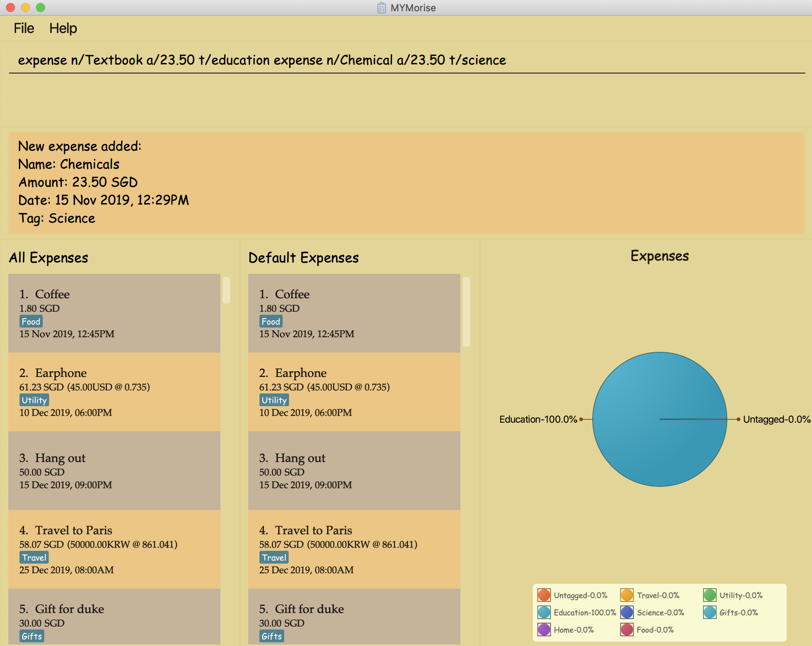Screen dimensions: 812x646
Task: Click the Education blue legend swatch
Action: pos(544,613)
